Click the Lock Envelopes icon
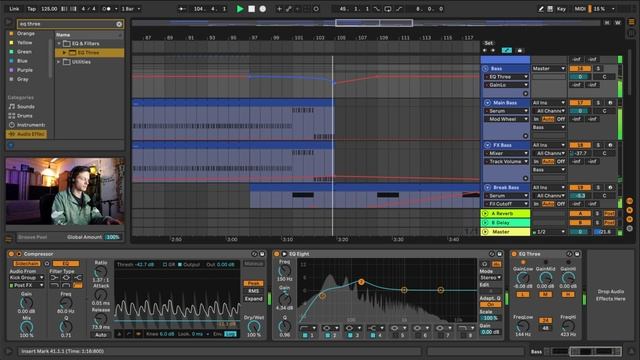 520,51
